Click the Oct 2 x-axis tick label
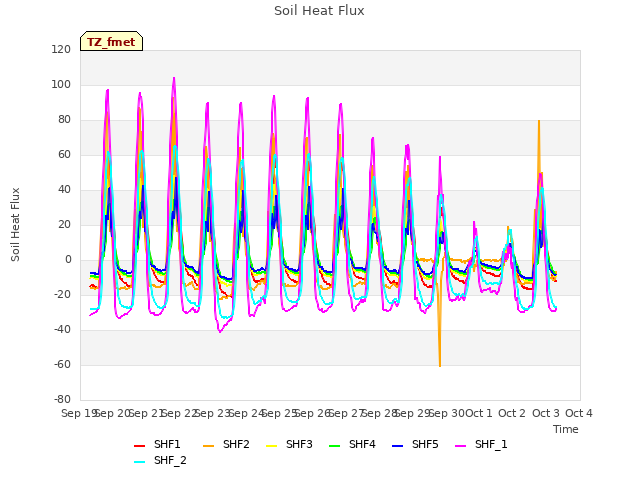This screenshot has height=480, width=640. (x=512, y=413)
